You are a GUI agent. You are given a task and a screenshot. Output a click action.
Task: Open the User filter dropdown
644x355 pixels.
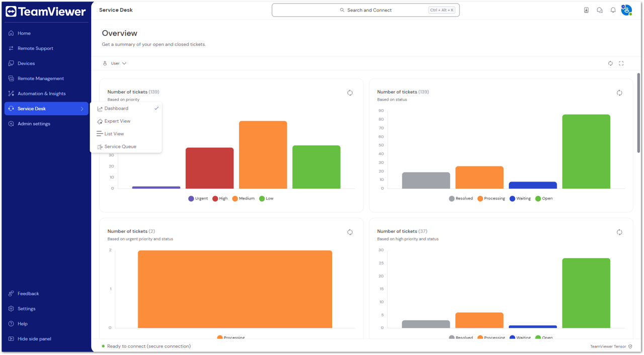pos(115,63)
